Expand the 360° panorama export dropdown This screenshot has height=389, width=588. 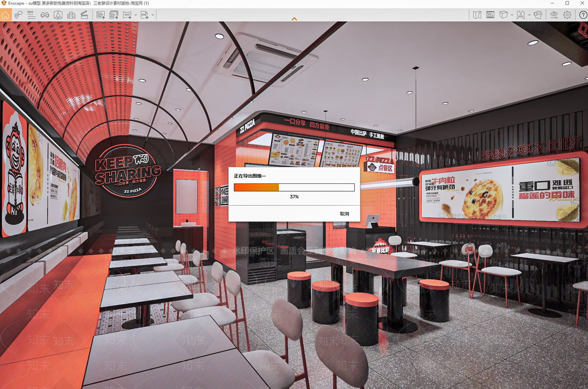pos(136,15)
